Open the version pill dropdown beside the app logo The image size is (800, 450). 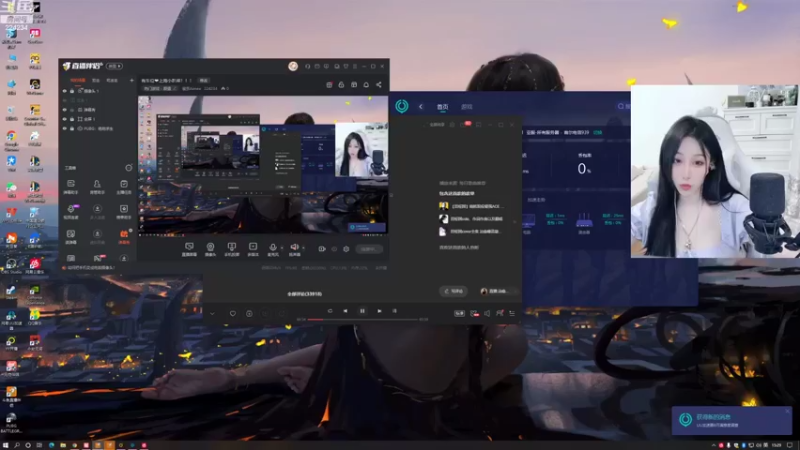114,66
